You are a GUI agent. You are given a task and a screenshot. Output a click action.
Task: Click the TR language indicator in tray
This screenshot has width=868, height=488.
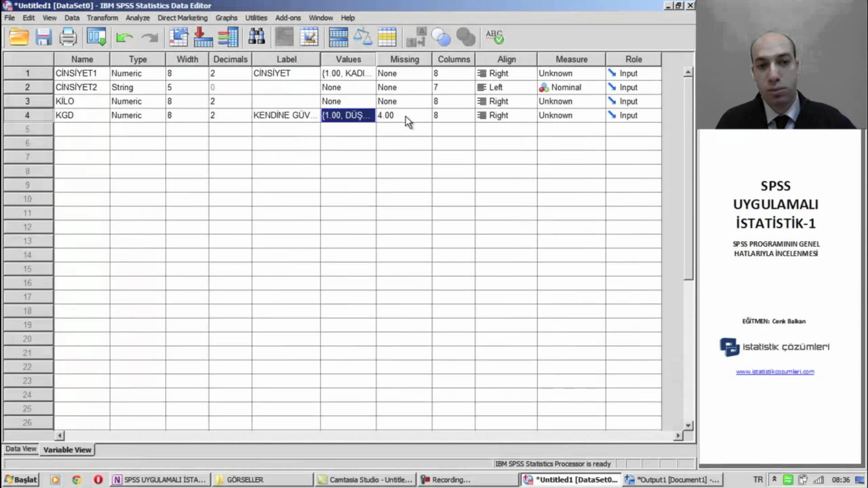coord(758,479)
